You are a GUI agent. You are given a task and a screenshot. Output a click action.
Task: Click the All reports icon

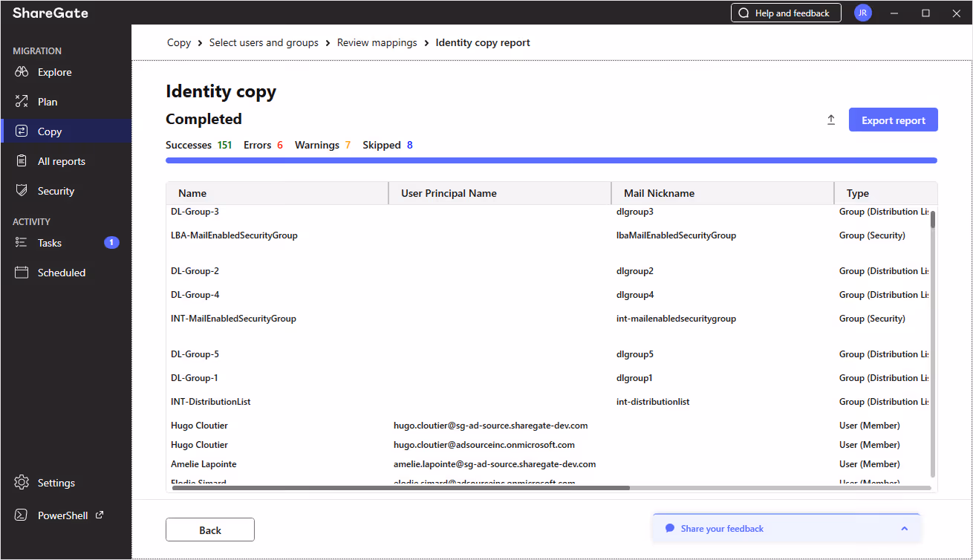22,161
